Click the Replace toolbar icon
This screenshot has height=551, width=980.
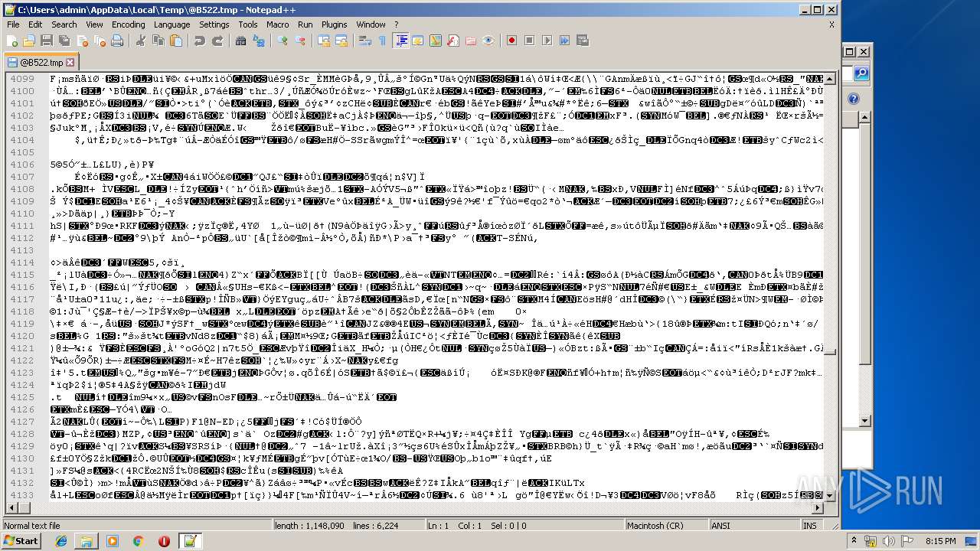(259, 41)
